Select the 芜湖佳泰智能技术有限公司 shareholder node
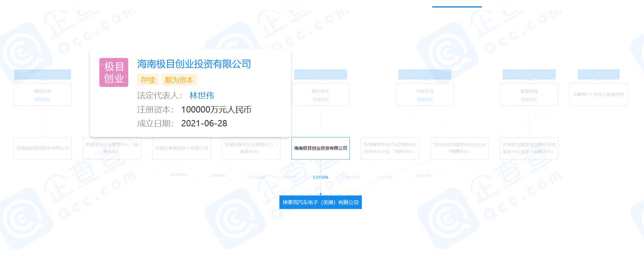This screenshot has height=274, width=644. click(x=181, y=148)
